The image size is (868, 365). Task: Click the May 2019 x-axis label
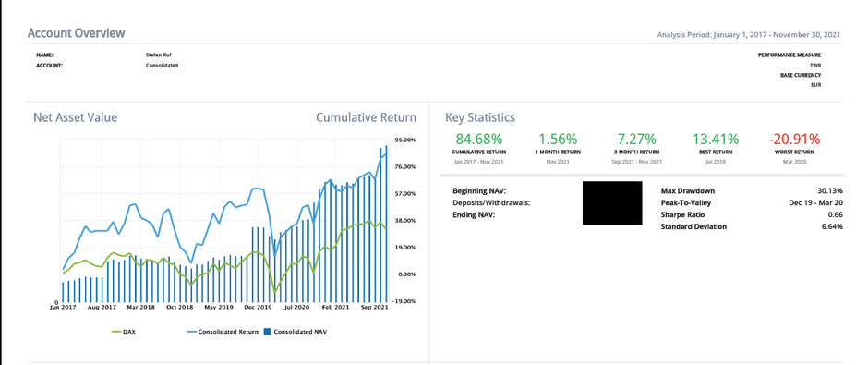click(219, 307)
